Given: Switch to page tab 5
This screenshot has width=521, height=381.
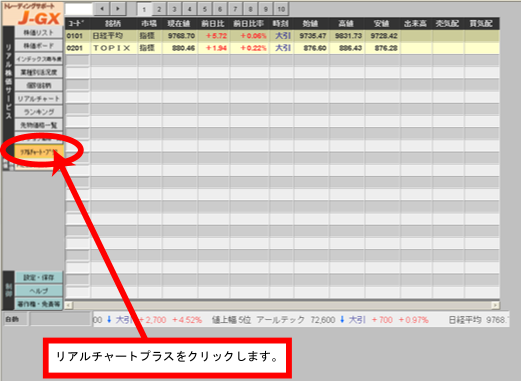Looking at the screenshot, I should coord(205,9).
